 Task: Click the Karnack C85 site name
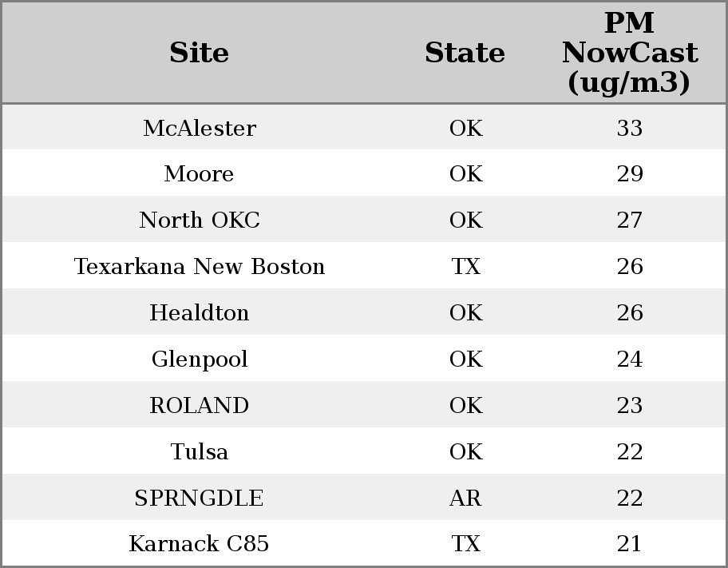[x=199, y=544]
